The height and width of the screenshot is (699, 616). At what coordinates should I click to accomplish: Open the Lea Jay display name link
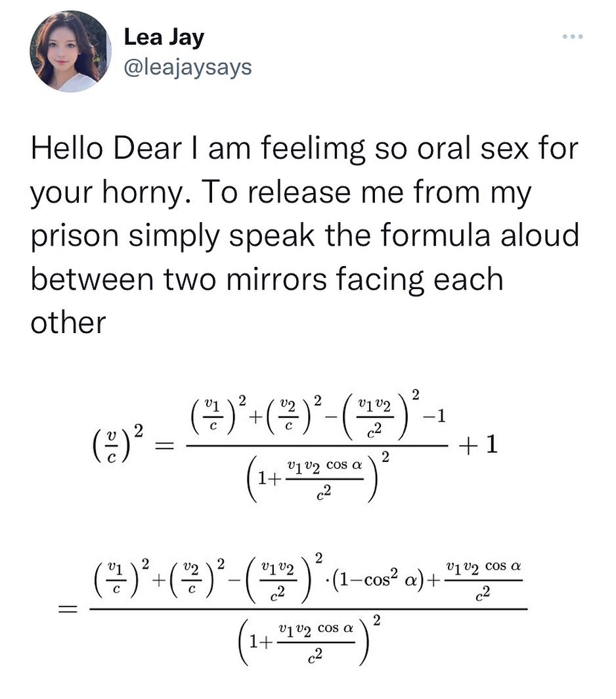[x=164, y=37]
